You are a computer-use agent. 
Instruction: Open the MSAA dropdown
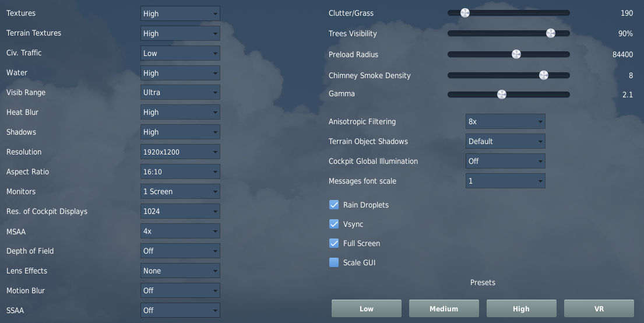click(x=180, y=231)
